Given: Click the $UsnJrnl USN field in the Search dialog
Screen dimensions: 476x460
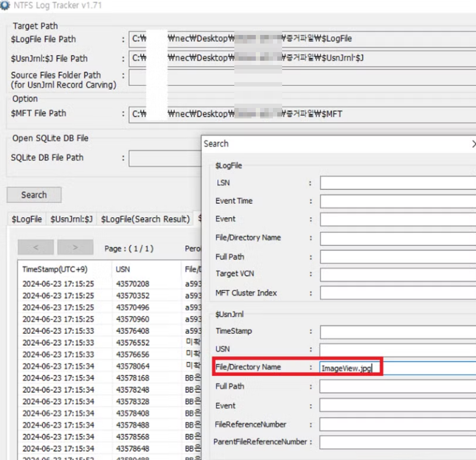Looking at the screenshot, I should 398,350.
